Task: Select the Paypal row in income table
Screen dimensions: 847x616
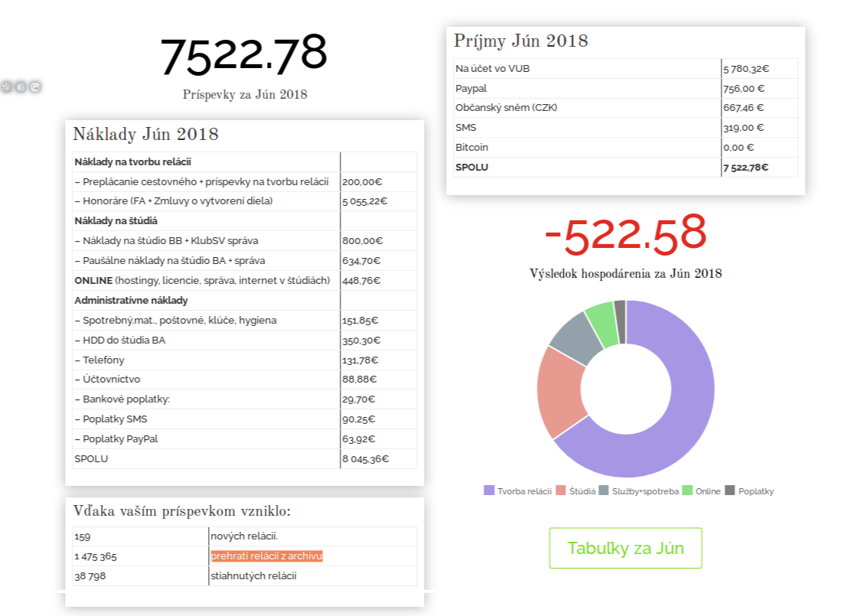Action: click(x=471, y=88)
